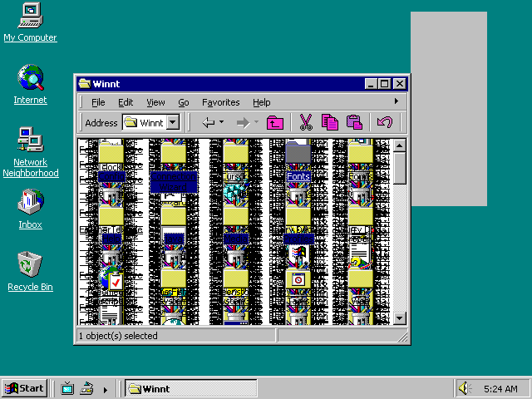Go up one folder level
Screen dimensions: 532x399
(x=275, y=122)
